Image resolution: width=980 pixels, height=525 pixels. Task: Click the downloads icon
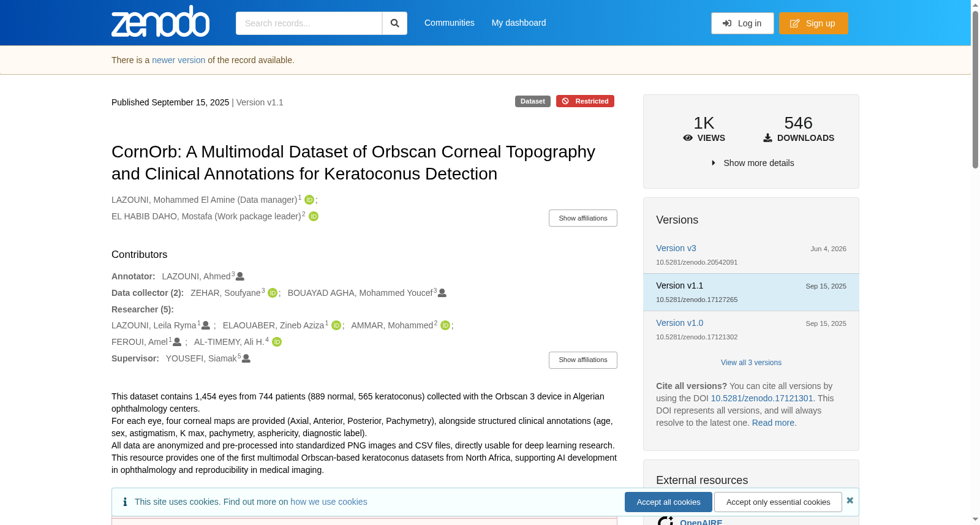(x=767, y=138)
